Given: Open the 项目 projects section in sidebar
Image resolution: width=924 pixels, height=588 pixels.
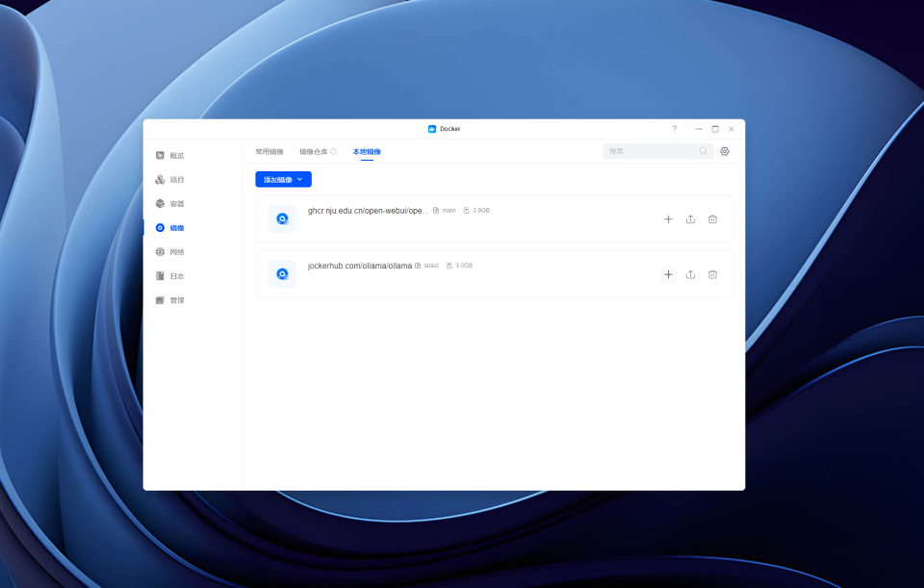Looking at the screenshot, I should click(169, 180).
